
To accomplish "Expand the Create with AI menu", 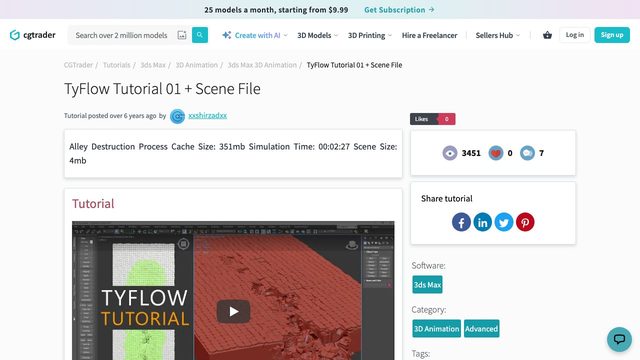I will pos(255,36).
